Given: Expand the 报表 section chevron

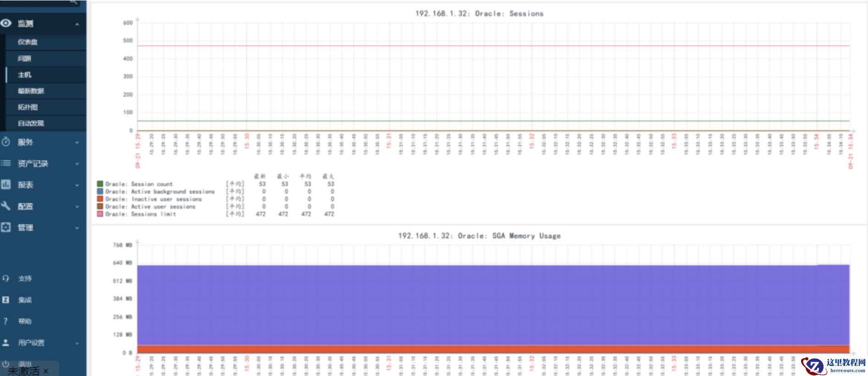Looking at the screenshot, I should (x=77, y=185).
